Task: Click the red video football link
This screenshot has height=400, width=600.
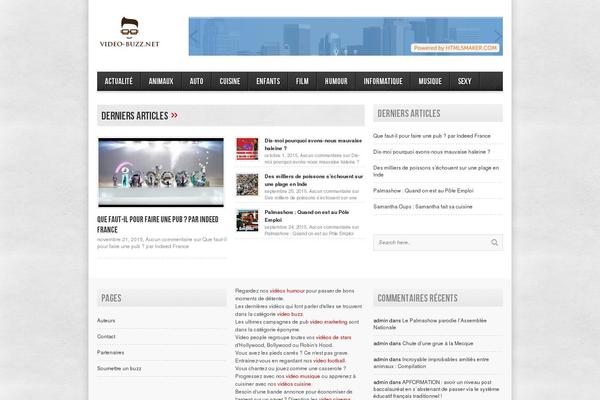Action: coord(329,361)
